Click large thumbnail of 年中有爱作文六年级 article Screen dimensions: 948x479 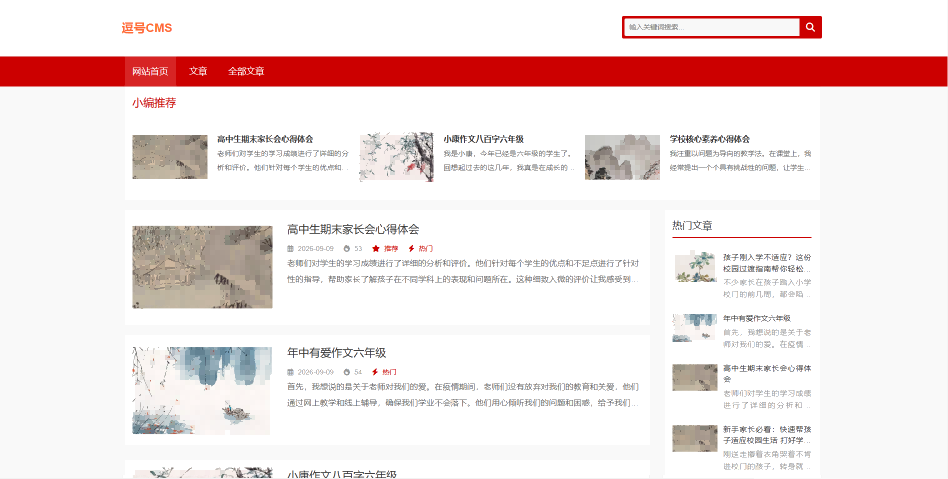pyautogui.click(x=202, y=391)
